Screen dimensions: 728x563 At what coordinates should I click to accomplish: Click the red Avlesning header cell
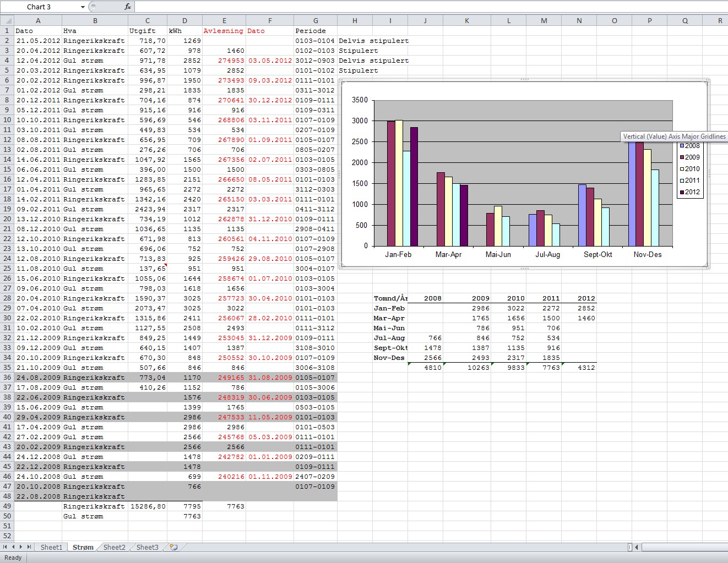pyautogui.click(x=224, y=31)
